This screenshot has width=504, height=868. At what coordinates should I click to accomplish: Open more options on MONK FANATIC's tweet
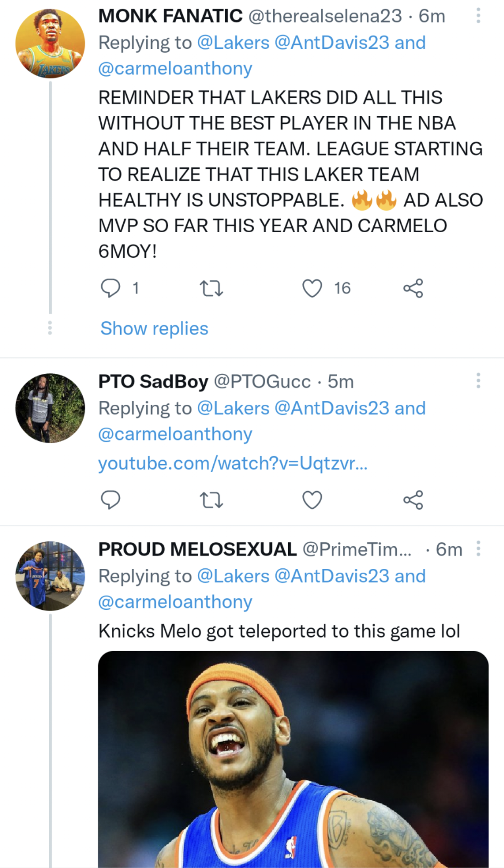click(478, 16)
